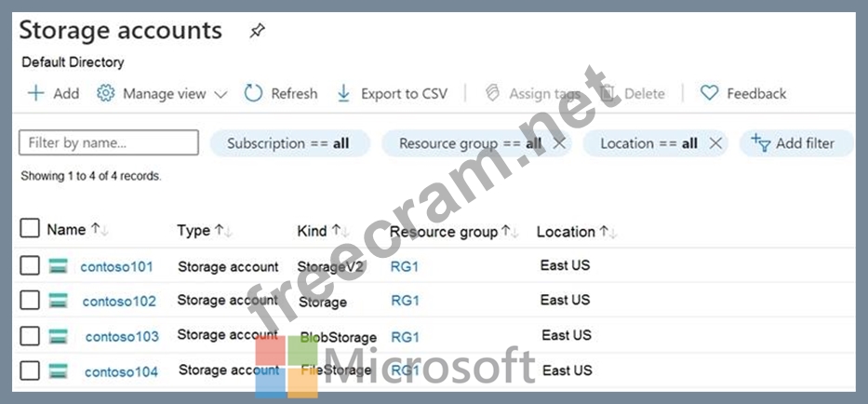Image resolution: width=868 pixels, height=404 pixels.
Task: Click East US in contoso104 row
Action: coord(568,370)
